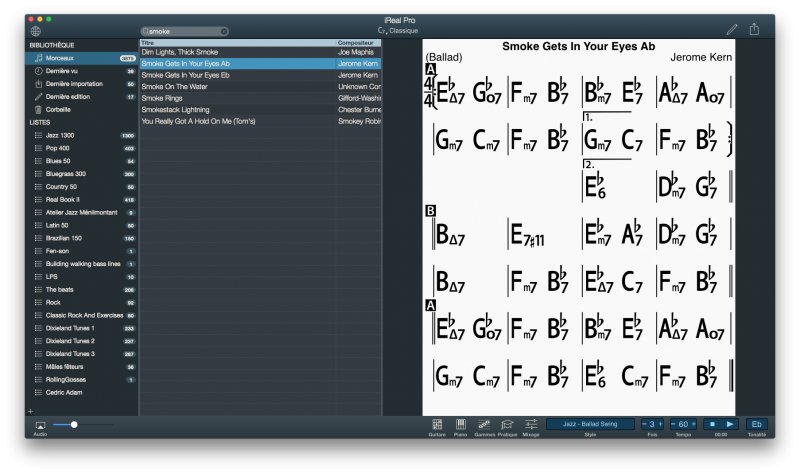Viewport: 800px width, 474px height.
Task: Click the smoke search input field
Action: [184, 32]
